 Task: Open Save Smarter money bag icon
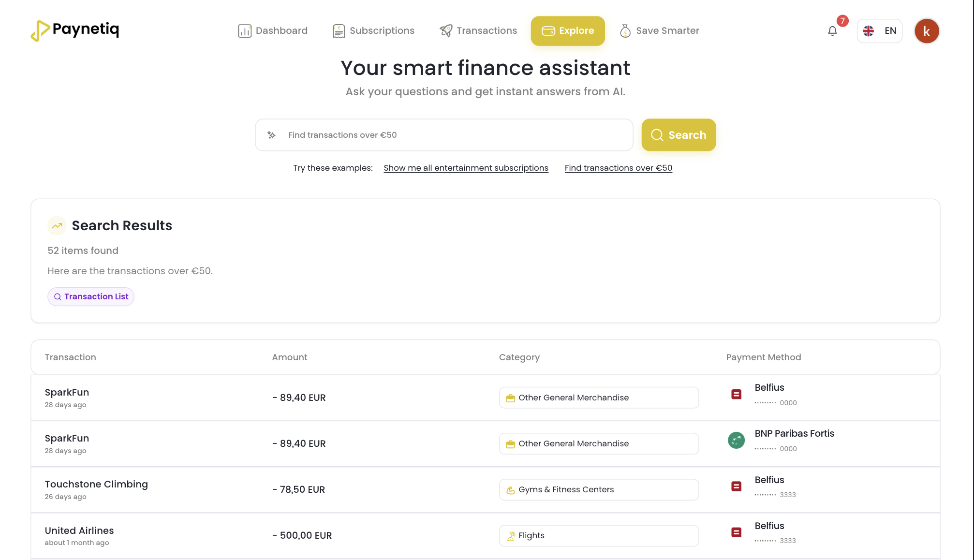click(x=624, y=30)
